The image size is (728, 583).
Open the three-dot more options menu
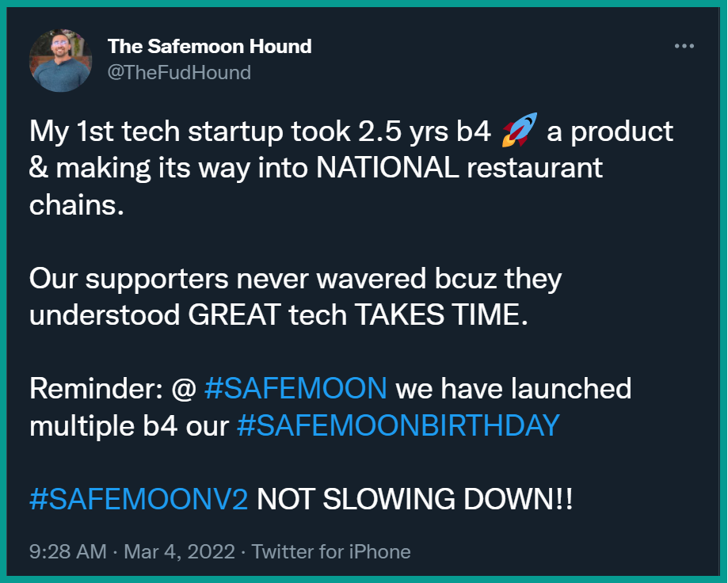tap(684, 46)
